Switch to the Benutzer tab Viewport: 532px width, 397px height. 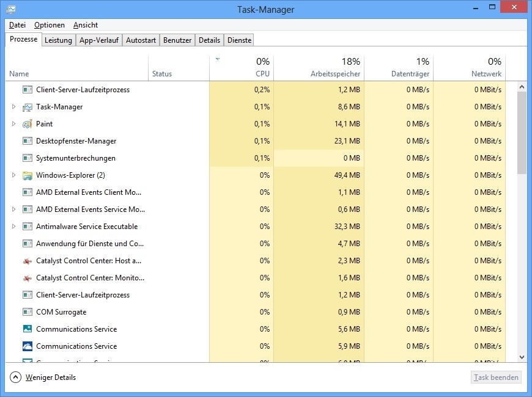(x=177, y=40)
